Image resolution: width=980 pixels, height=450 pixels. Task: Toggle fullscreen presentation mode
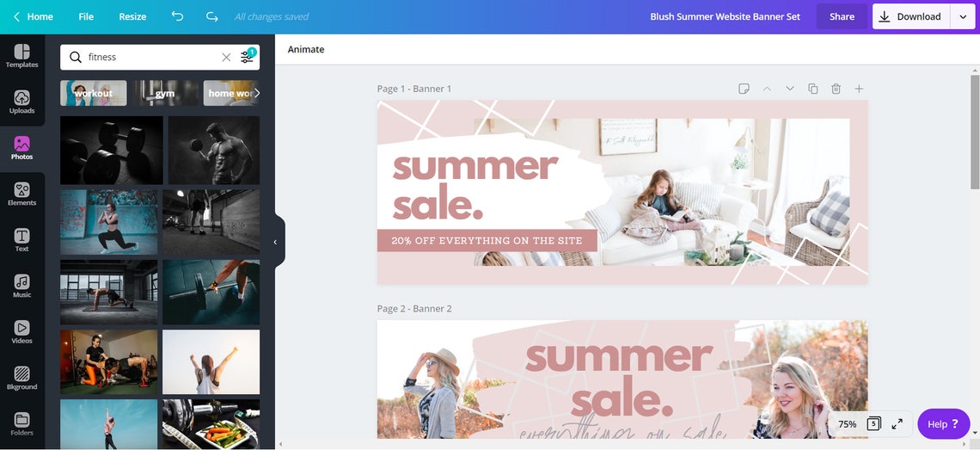pos(897,423)
